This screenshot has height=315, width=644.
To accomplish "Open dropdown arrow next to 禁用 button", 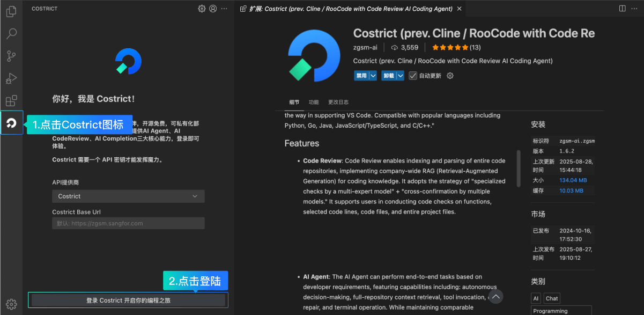I will click(x=373, y=76).
